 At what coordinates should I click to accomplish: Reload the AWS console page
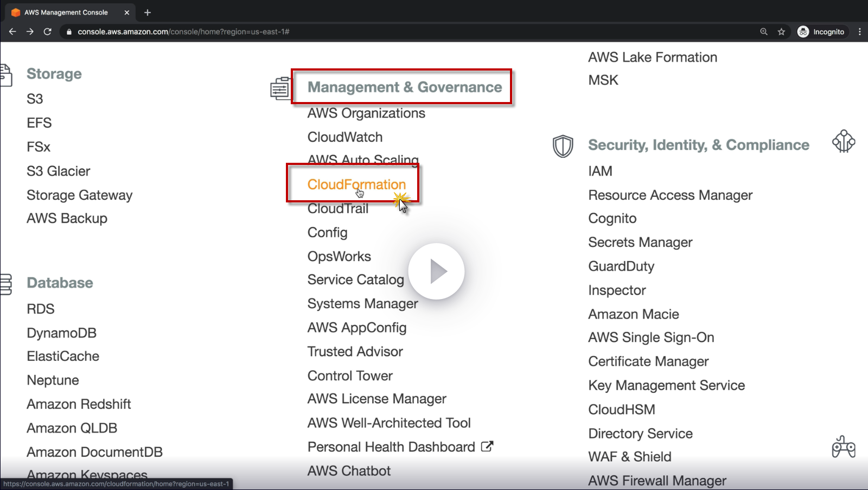(48, 31)
